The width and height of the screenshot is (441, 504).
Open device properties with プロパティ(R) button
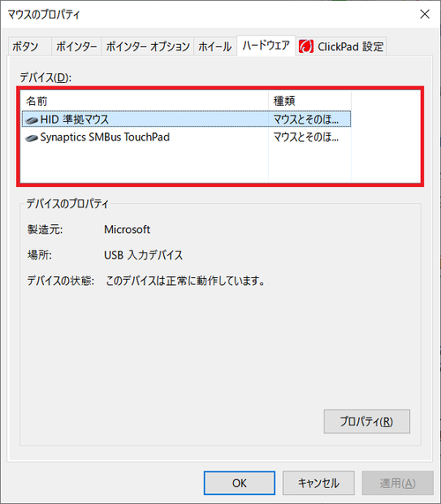click(367, 421)
